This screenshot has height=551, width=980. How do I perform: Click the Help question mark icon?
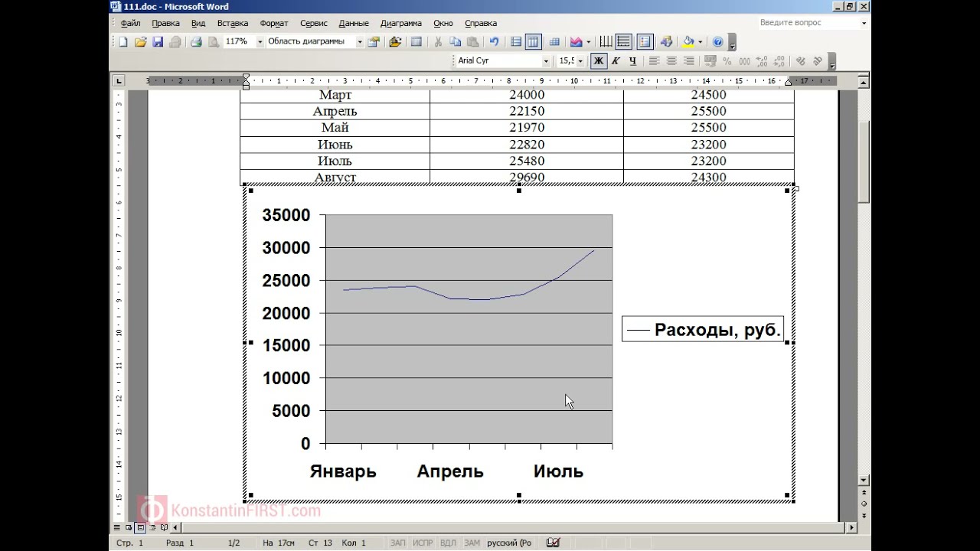[717, 42]
